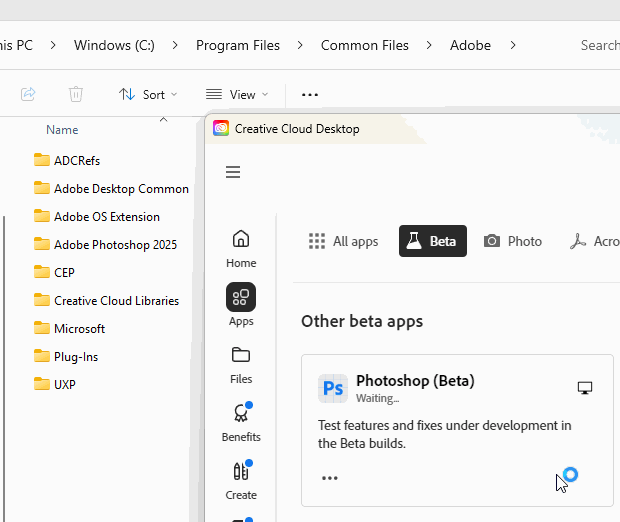Expand chevron after Adobe breadcrumb
620x522 pixels.
click(x=513, y=45)
